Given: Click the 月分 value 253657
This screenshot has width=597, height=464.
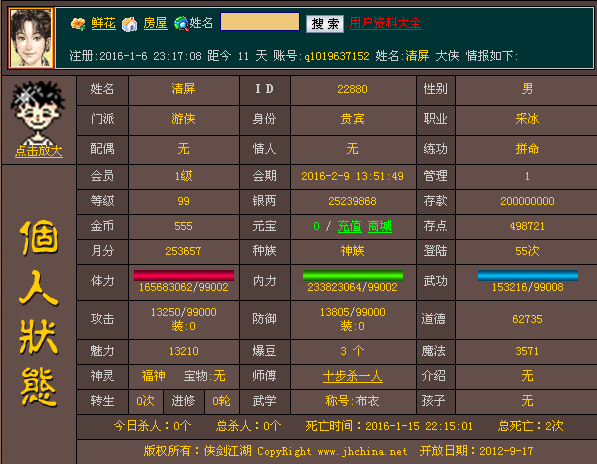Looking at the screenshot, I should (x=183, y=251).
